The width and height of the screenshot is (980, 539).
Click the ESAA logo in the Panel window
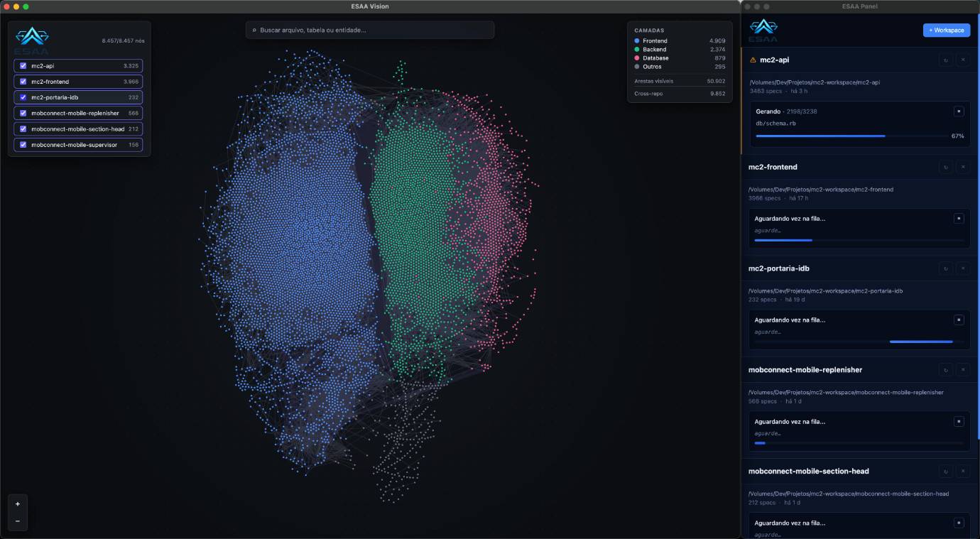(763, 31)
